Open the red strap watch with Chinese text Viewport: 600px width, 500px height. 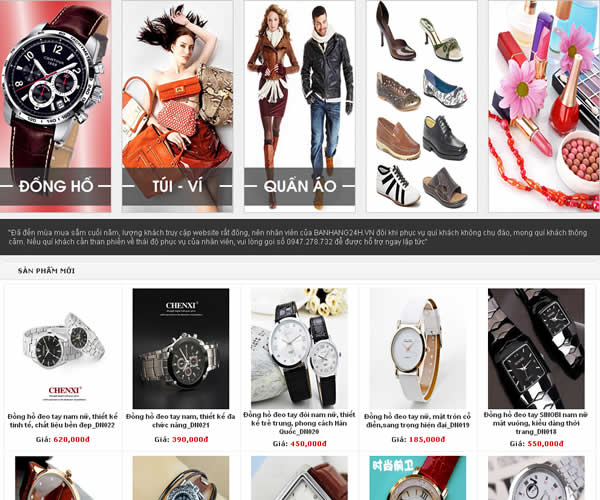[418, 478]
